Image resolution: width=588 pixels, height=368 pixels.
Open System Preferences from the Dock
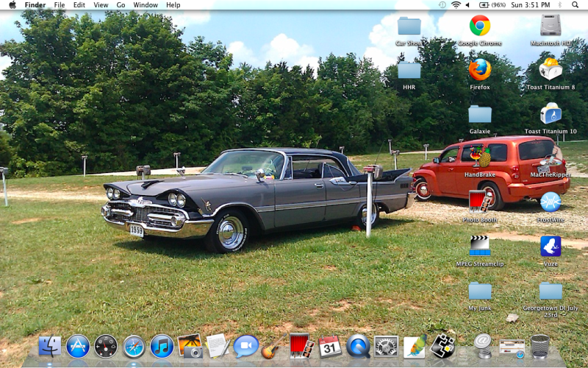(386, 346)
